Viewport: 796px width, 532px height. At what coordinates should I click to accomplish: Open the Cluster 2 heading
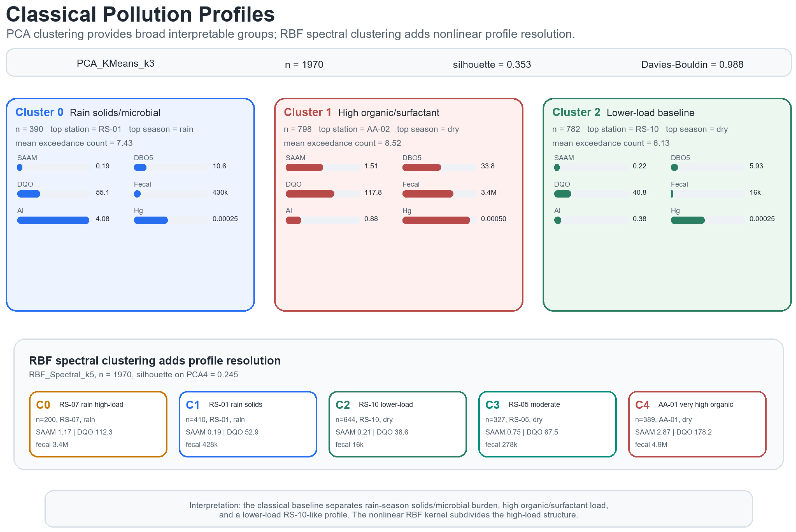[576, 112]
